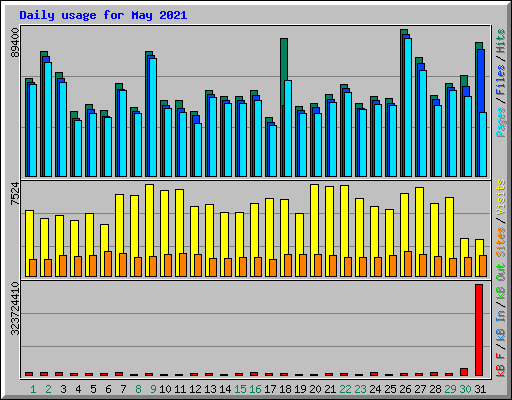Click the orange sites bar for day 26
The width and height of the screenshot is (512, 400).
[408, 264]
